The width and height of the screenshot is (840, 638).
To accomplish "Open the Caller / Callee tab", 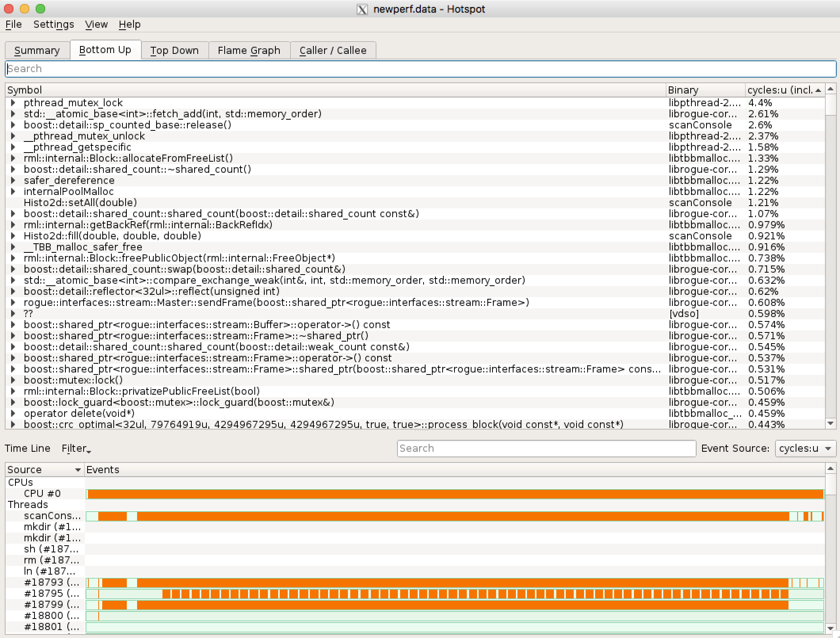I will click(333, 50).
